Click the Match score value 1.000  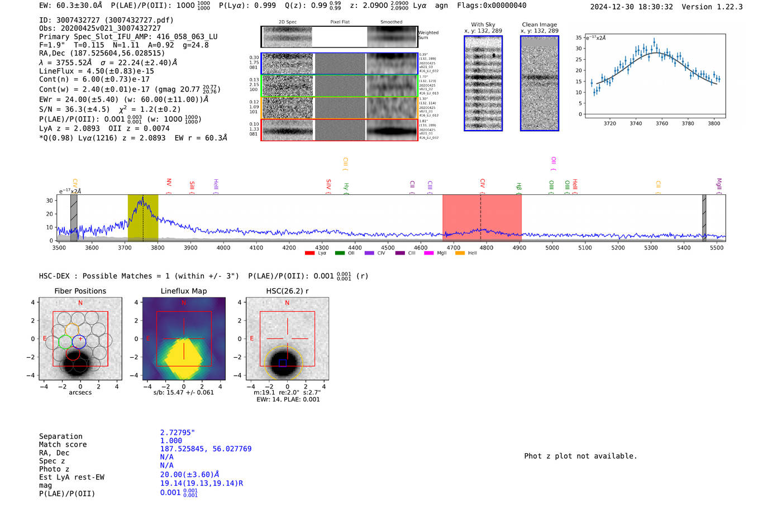click(171, 440)
